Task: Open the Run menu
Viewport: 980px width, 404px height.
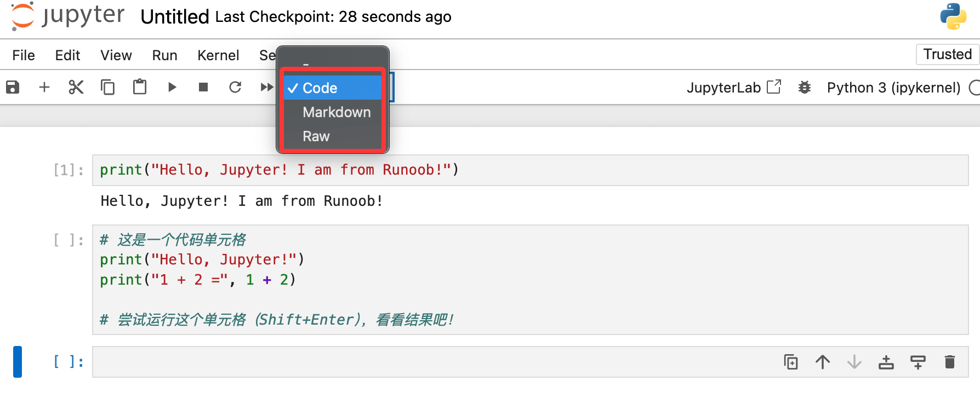Action: click(x=164, y=55)
